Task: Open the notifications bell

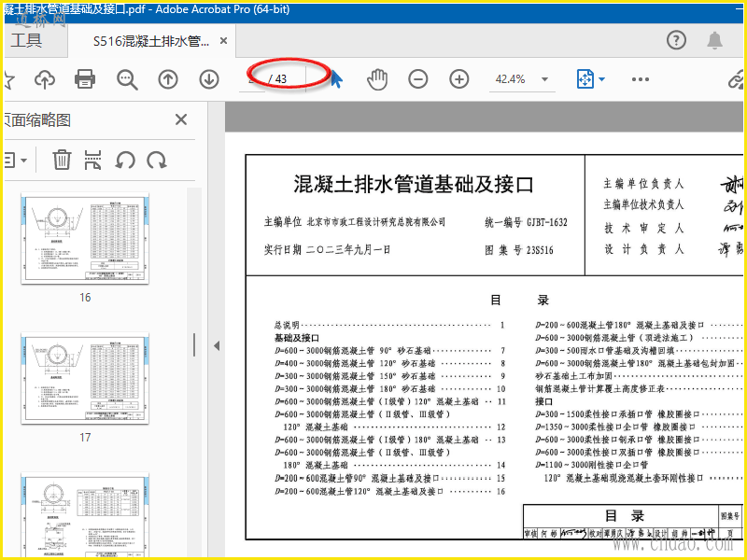Action: pos(714,41)
